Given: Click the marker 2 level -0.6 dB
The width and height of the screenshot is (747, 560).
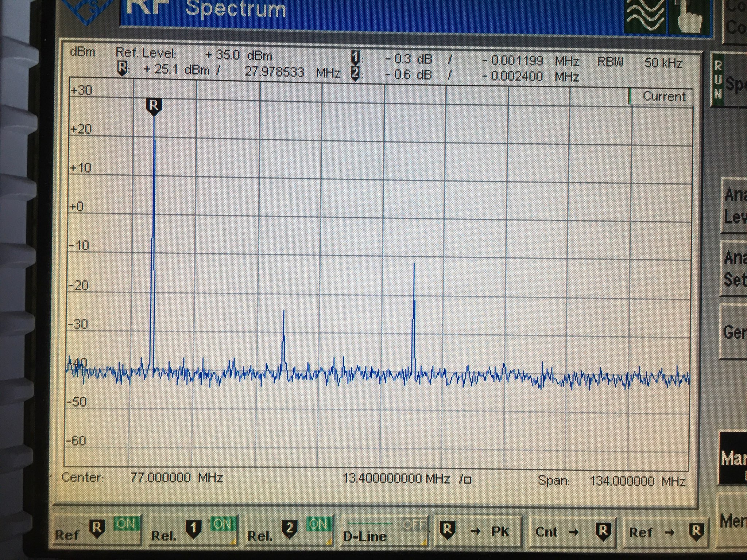Looking at the screenshot, I should coord(409,75).
